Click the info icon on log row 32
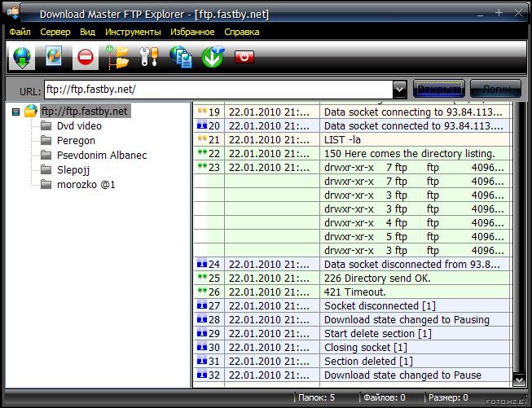 click(x=202, y=375)
